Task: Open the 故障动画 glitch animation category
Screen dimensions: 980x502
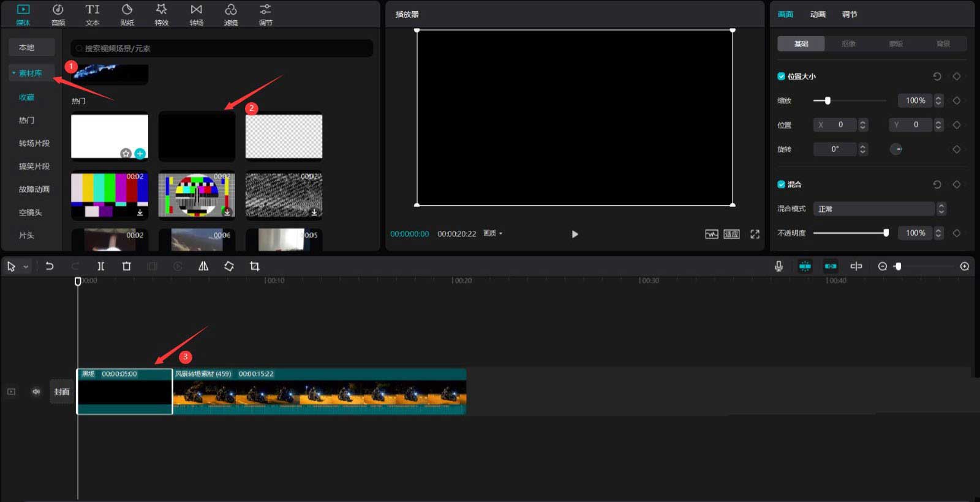Action: point(34,189)
